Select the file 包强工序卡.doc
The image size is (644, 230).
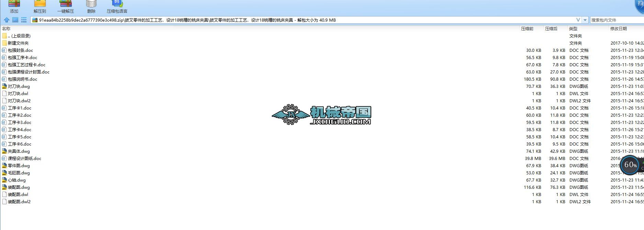click(x=23, y=57)
